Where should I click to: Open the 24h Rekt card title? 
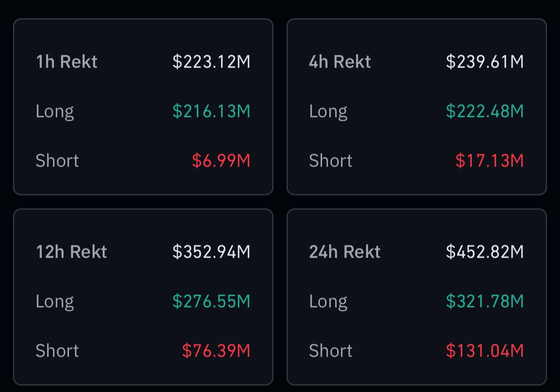click(345, 252)
